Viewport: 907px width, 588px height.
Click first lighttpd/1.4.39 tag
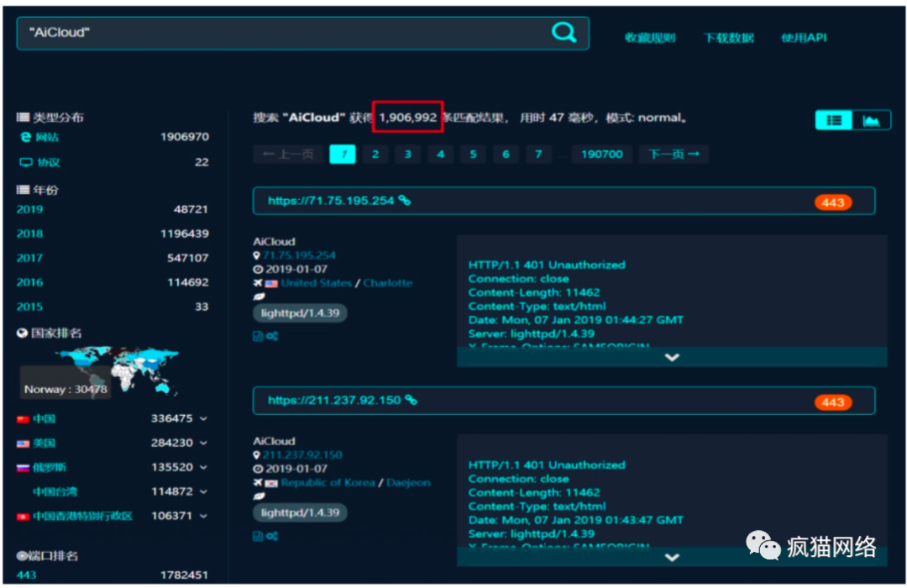pyautogui.click(x=300, y=313)
